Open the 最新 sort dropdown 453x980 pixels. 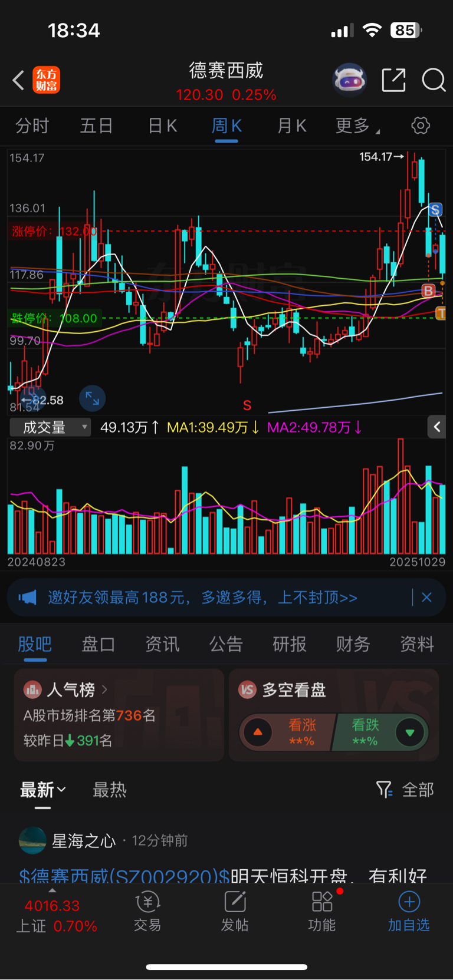43,790
